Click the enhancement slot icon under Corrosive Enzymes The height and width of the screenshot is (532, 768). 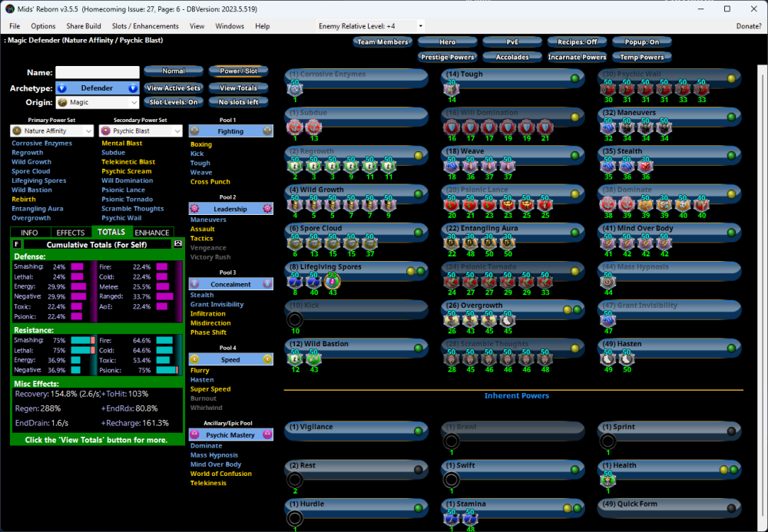click(295, 89)
